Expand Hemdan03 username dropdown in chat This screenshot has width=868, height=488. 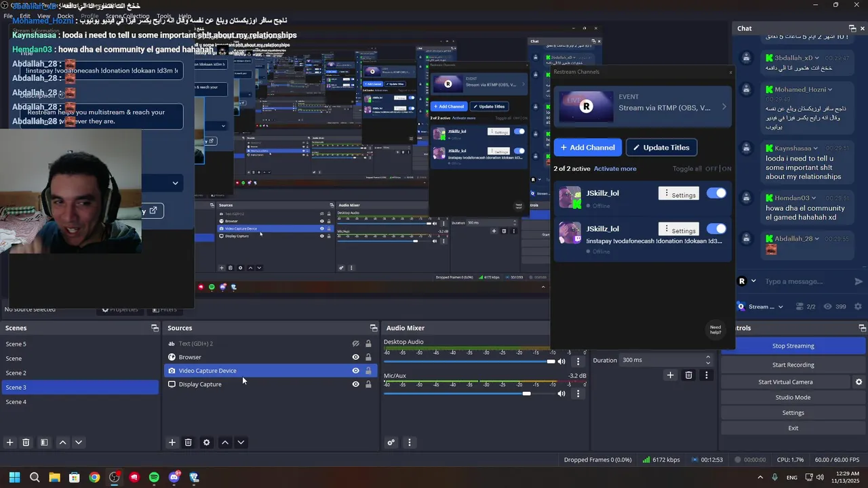pos(814,198)
